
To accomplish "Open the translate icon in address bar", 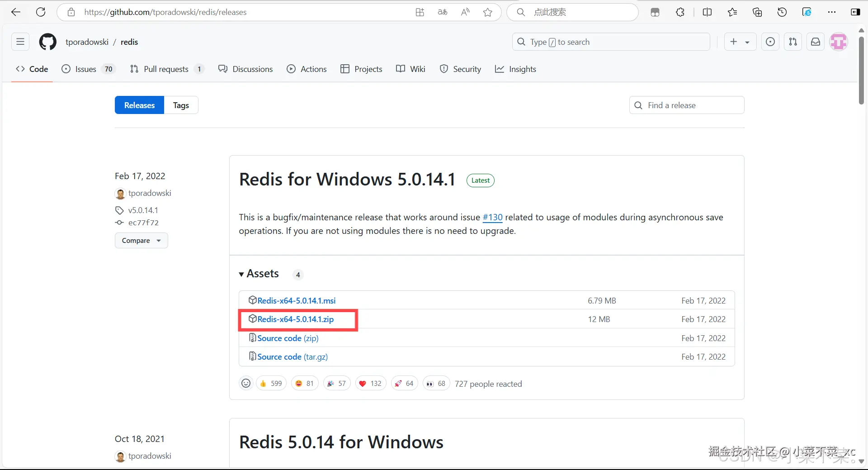I will (443, 12).
